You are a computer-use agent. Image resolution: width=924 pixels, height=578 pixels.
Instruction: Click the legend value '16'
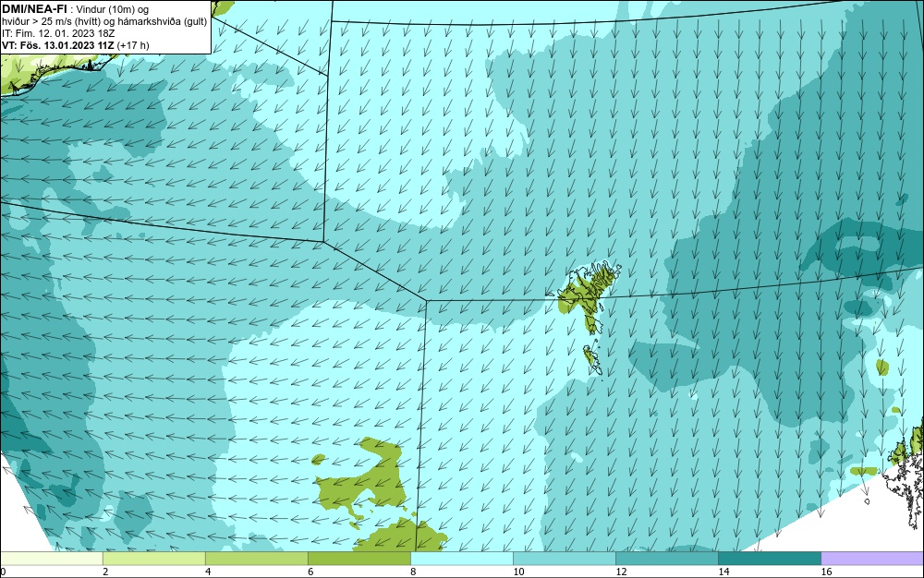(x=826, y=572)
